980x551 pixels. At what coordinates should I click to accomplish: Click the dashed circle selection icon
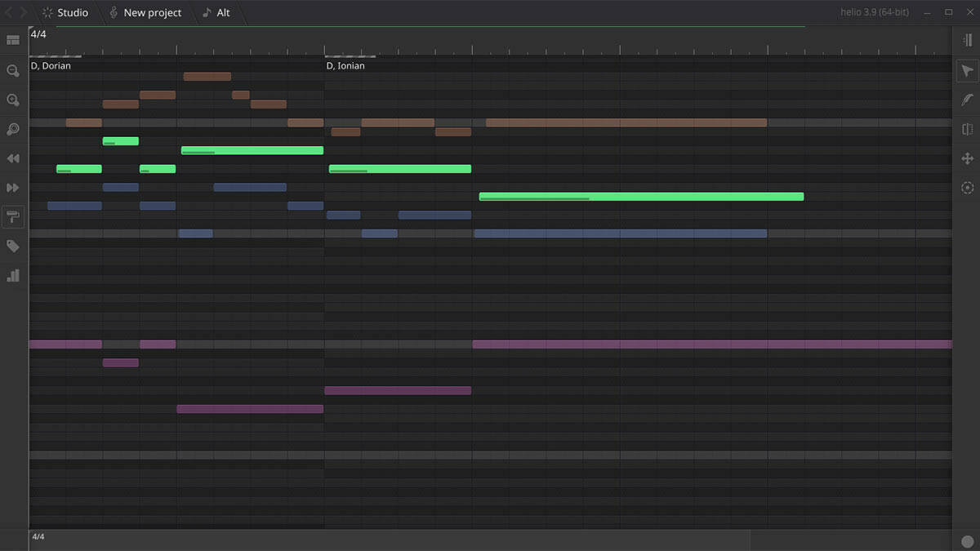[x=968, y=188]
